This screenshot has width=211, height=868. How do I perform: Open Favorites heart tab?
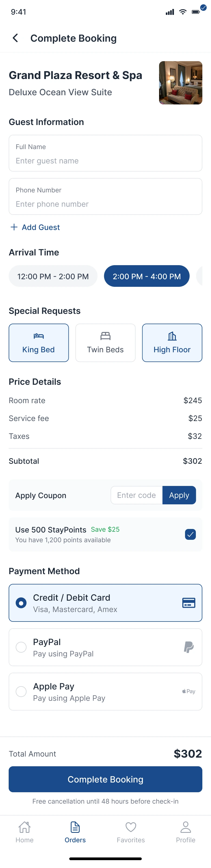[x=131, y=832]
